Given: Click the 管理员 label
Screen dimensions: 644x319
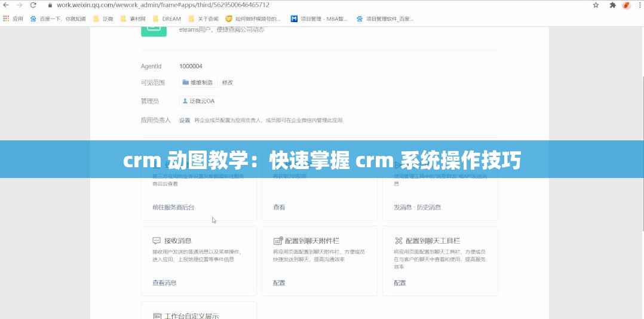Looking at the screenshot, I should point(150,101).
